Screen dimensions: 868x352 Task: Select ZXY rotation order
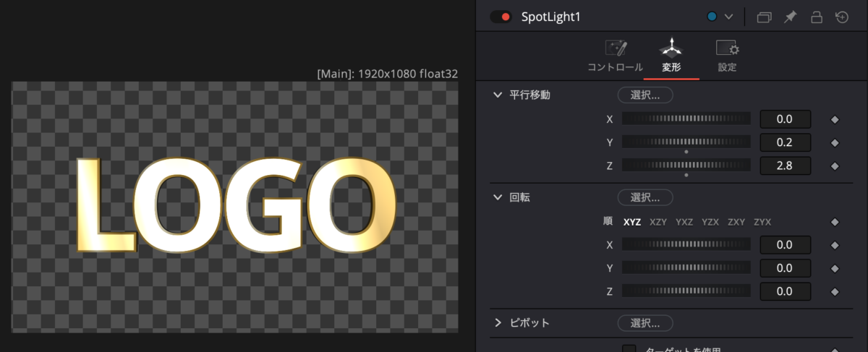click(x=736, y=222)
